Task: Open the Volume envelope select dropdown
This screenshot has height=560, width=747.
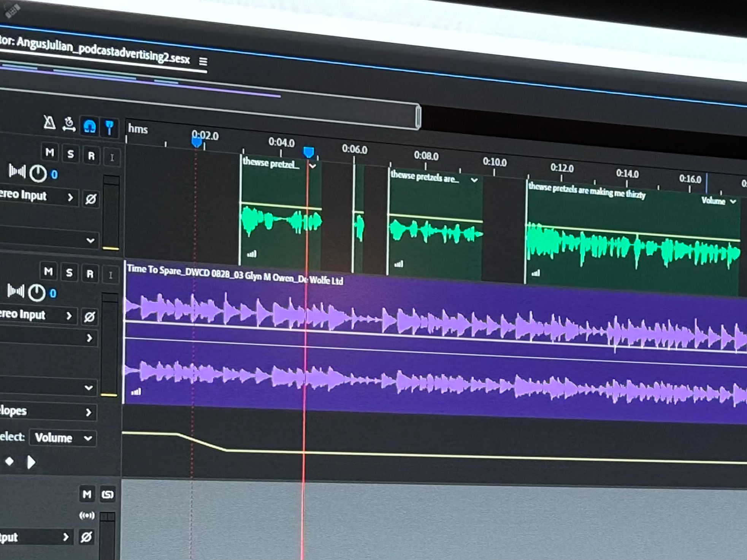Action: 63,438
